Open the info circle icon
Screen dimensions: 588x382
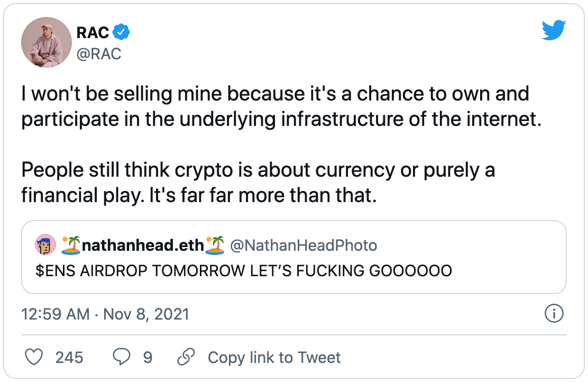553,314
